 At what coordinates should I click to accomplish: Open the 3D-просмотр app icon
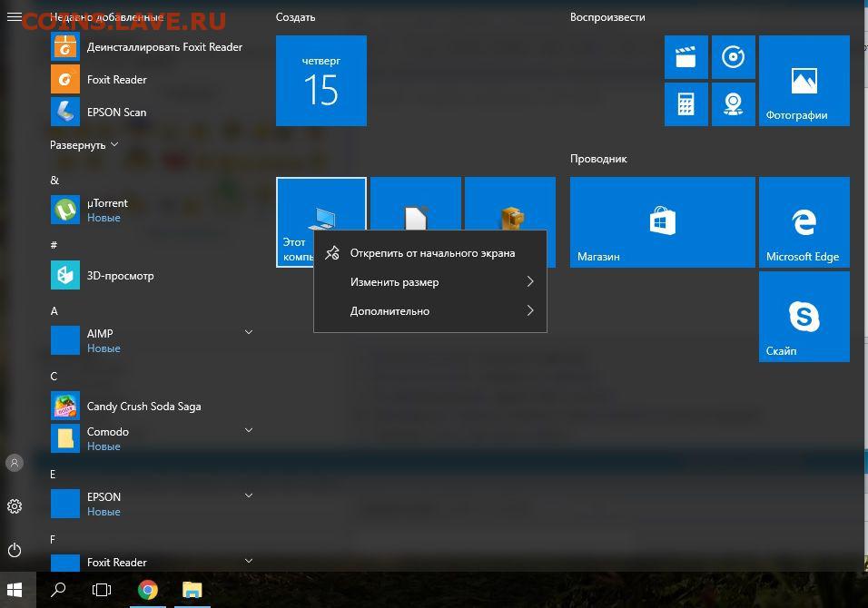(65, 275)
